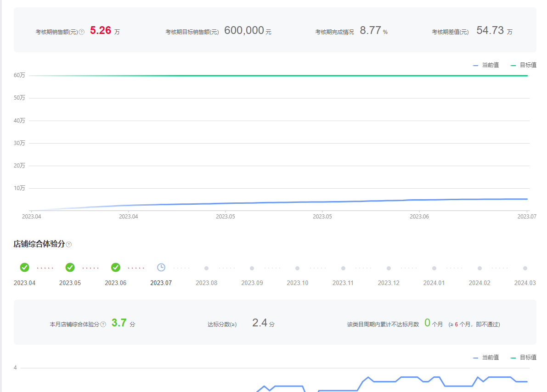Toggle 目标值 legend in the experience score chart
Viewport: 547px width, 392px height.
pos(524,358)
